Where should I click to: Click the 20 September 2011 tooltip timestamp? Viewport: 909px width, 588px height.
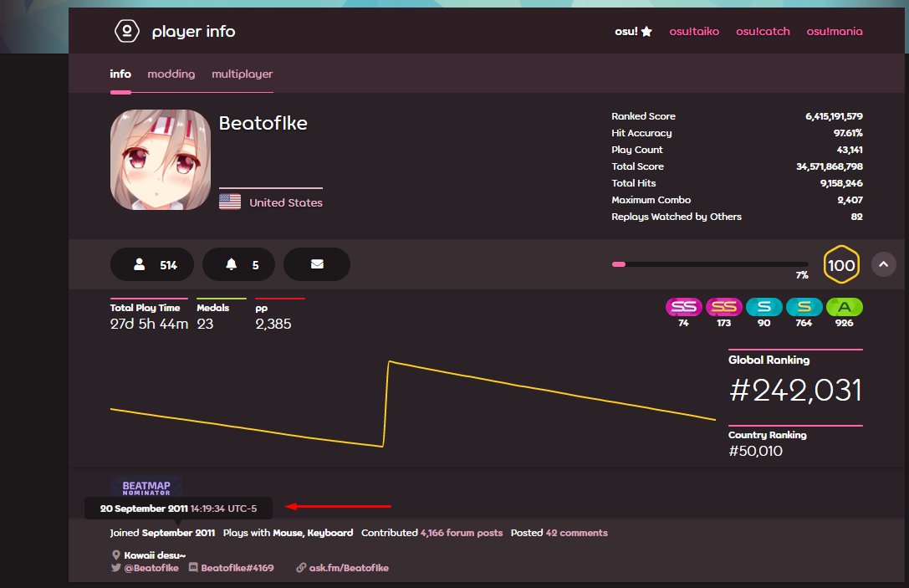pos(179,509)
